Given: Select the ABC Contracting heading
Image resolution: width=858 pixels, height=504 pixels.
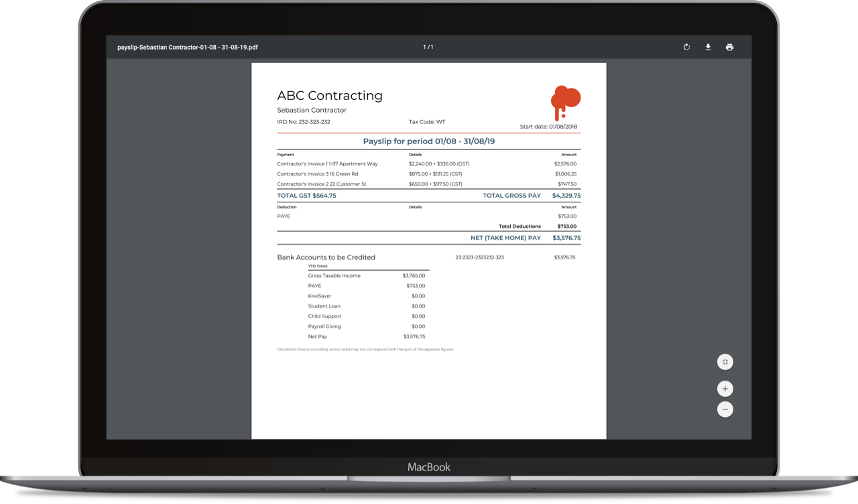Looking at the screenshot, I should tap(330, 96).
